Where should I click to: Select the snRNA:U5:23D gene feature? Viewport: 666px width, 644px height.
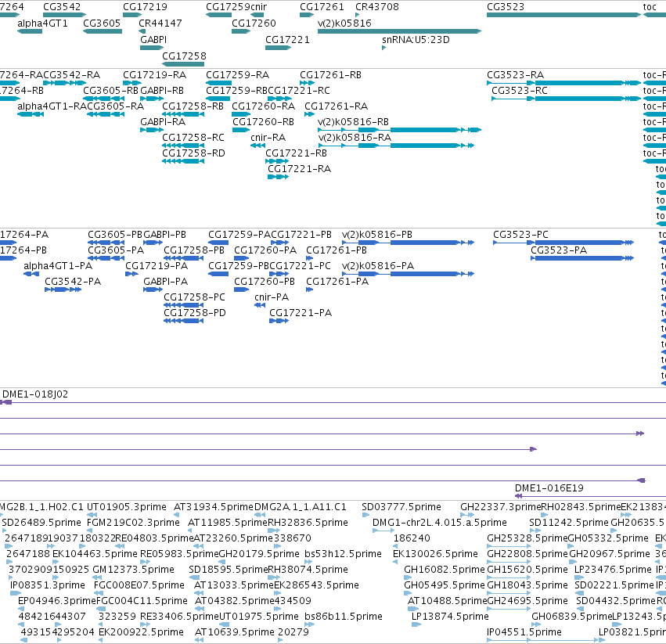click(384, 48)
